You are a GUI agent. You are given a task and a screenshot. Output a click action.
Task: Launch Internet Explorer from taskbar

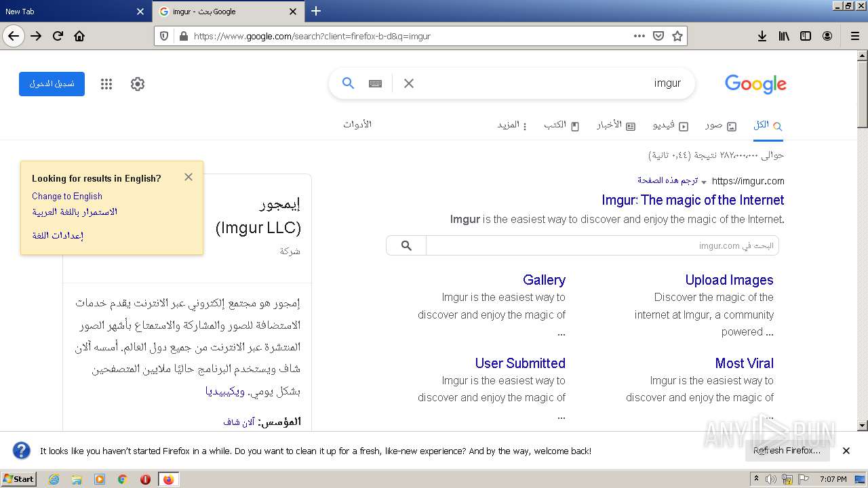pyautogui.click(x=54, y=479)
